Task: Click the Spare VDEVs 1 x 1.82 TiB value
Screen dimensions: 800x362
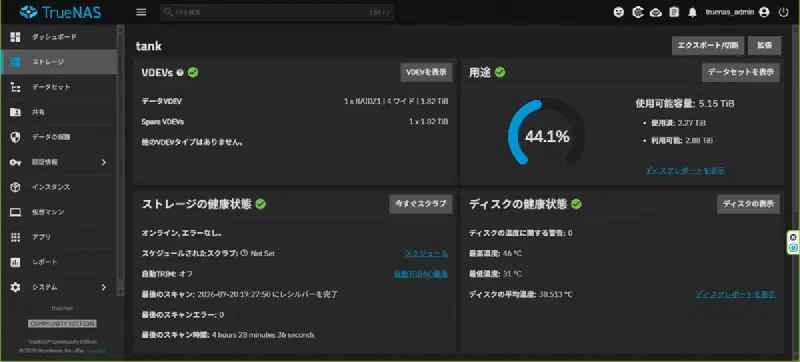Action: tap(429, 122)
